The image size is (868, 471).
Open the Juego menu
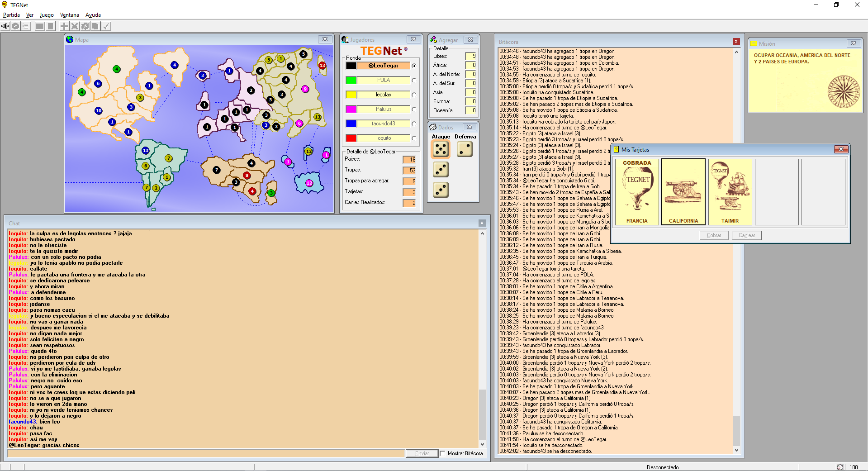tap(47, 15)
